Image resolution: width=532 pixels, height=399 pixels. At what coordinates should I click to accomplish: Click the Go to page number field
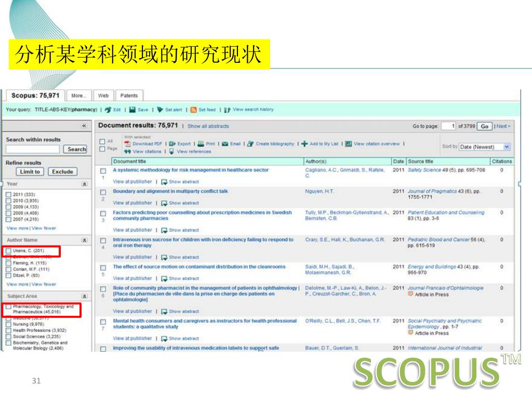(448, 126)
